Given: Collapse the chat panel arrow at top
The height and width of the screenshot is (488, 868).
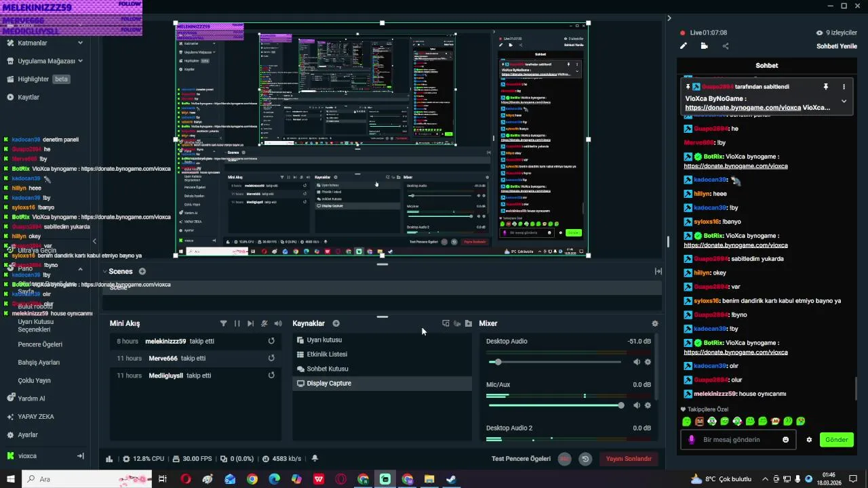Looking at the screenshot, I should coord(669,18).
